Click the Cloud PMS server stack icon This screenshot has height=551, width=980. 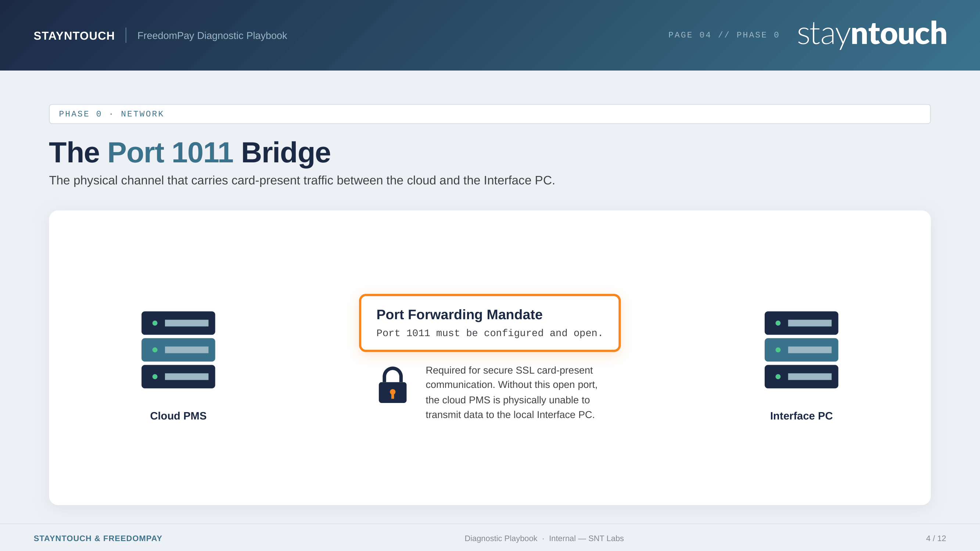point(178,349)
